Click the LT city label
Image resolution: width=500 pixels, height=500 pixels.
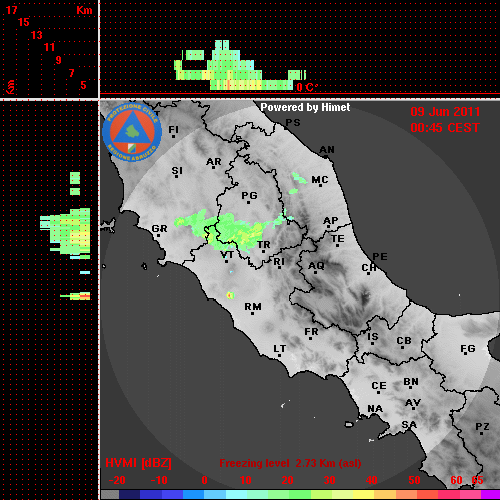(x=280, y=349)
